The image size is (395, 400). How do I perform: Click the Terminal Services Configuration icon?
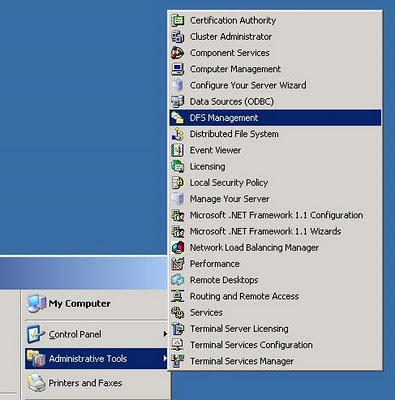click(x=178, y=345)
